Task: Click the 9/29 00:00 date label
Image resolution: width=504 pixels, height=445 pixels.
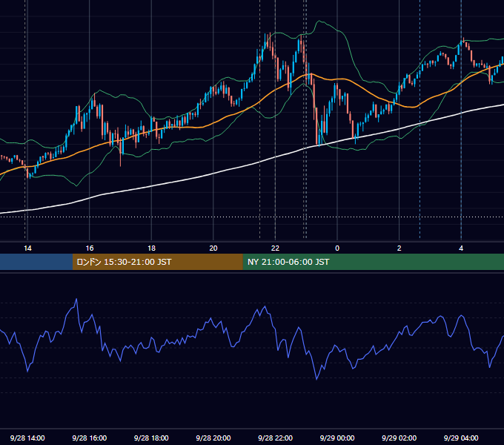Action: tap(337, 438)
